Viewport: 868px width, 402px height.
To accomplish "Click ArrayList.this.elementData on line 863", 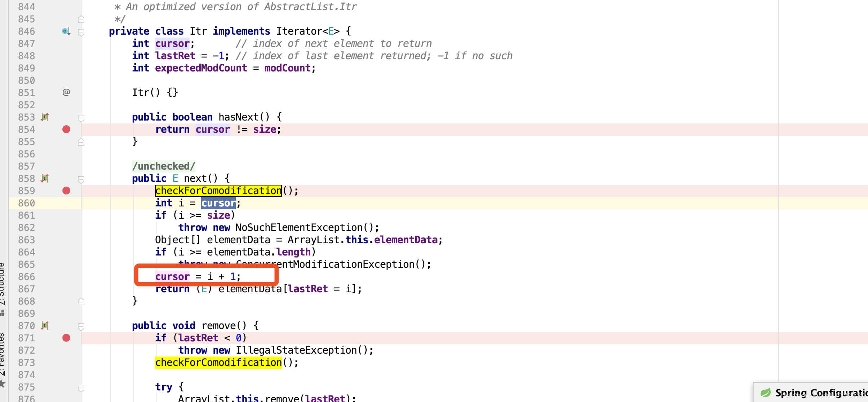I will pos(363,240).
